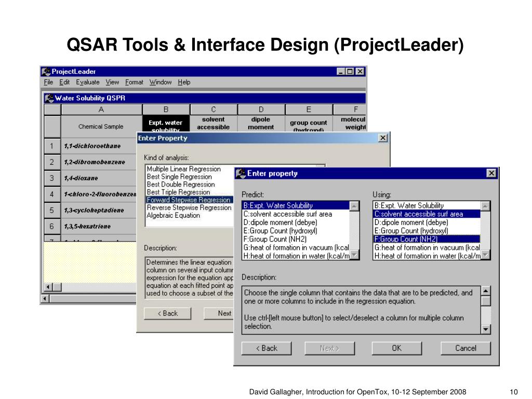Screen dimensions: 532x399
Task: Open the Evaluate menu
Action: (87, 82)
